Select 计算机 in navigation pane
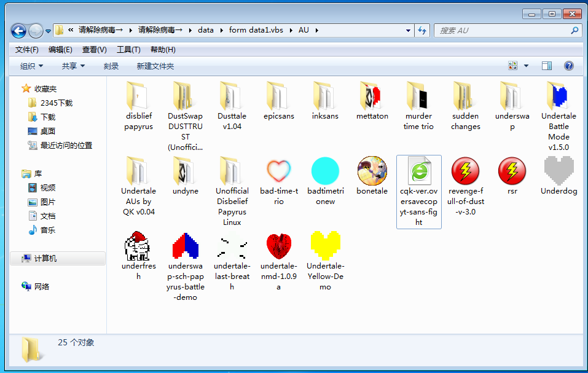588x373 pixels. coord(58,258)
